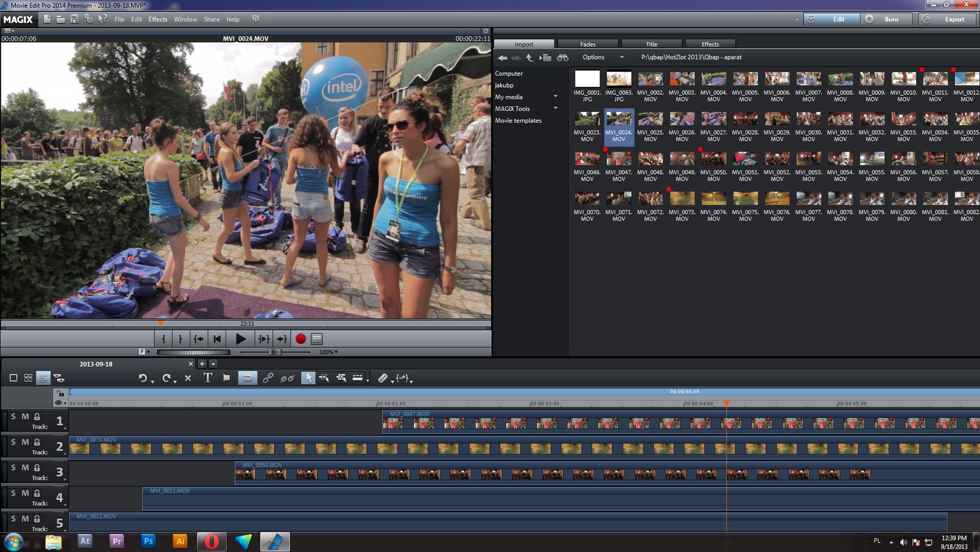This screenshot has width=980, height=552.
Task: Click the orange playback marker on preview scrubber
Action: pyautogui.click(x=160, y=323)
